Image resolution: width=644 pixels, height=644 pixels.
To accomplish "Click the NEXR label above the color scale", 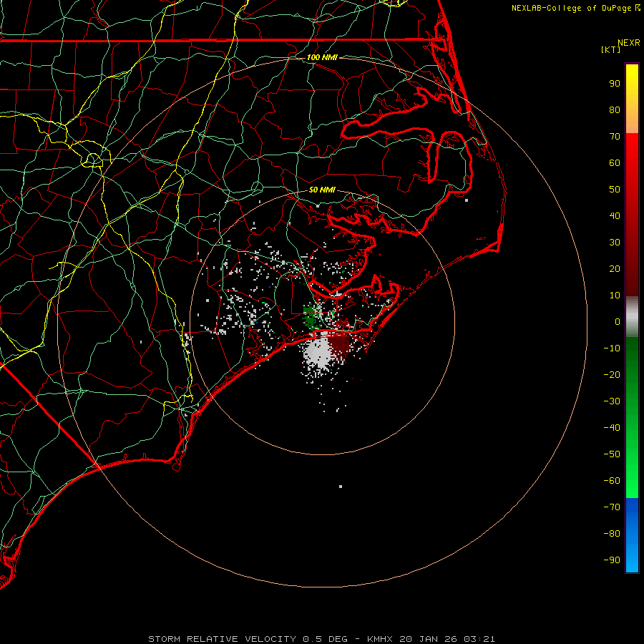I will [x=628, y=43].
